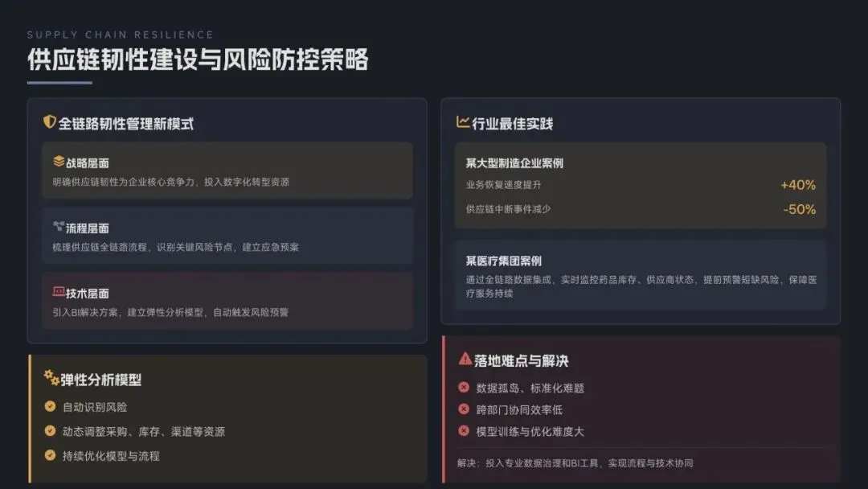Click the flow diagram icon beside 流程层面

pos(59,227)
